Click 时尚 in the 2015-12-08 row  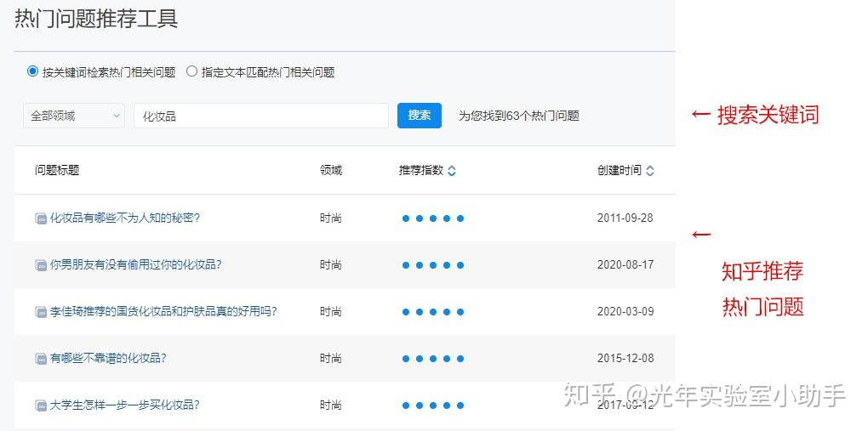[x=330, y=358]
